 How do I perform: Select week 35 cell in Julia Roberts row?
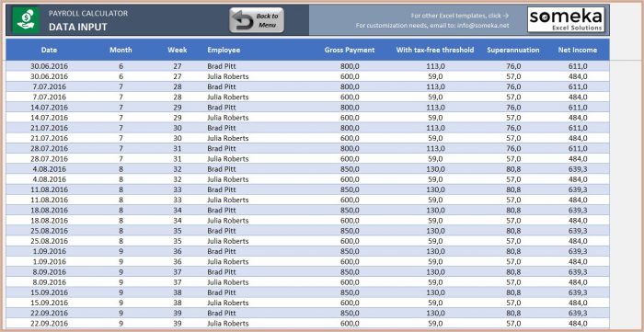(x=177, y=241)
